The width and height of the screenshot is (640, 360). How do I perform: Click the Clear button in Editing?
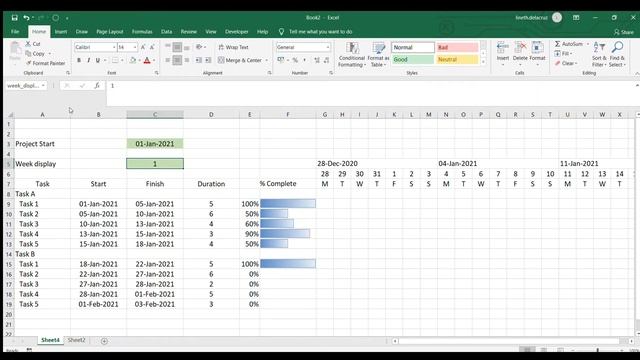565,63
